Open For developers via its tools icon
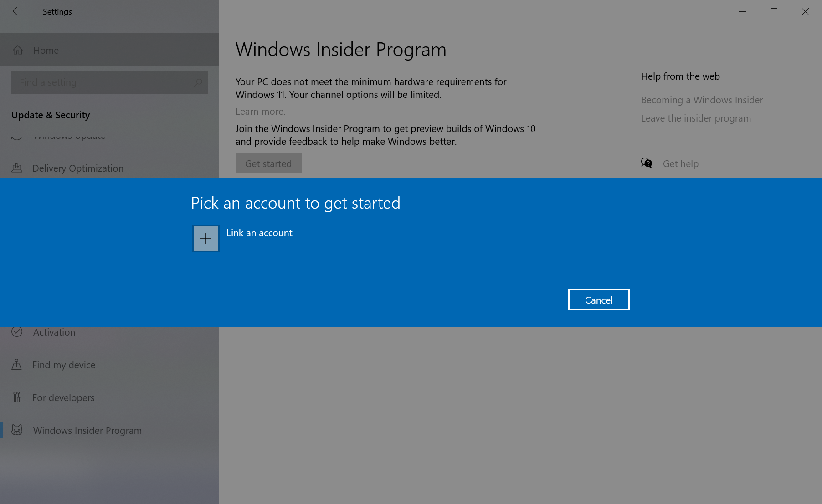The width and height of the screenshot is (822, 504). 17,397
